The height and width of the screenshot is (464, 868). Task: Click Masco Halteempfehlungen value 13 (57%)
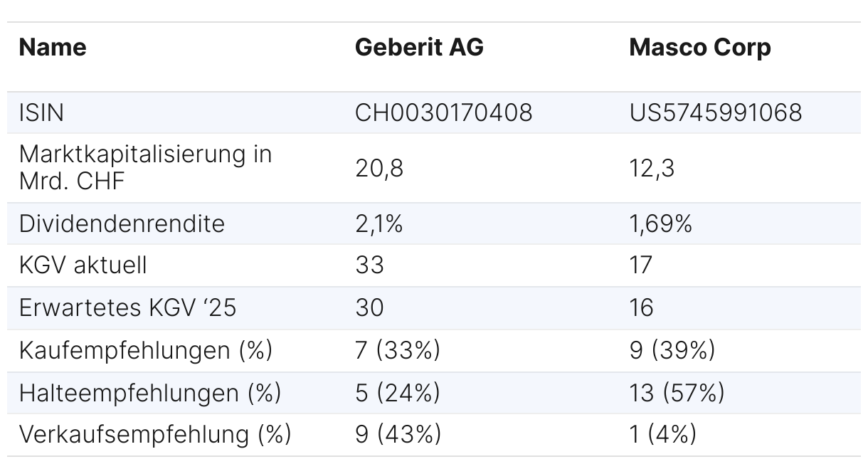(677, 392)
